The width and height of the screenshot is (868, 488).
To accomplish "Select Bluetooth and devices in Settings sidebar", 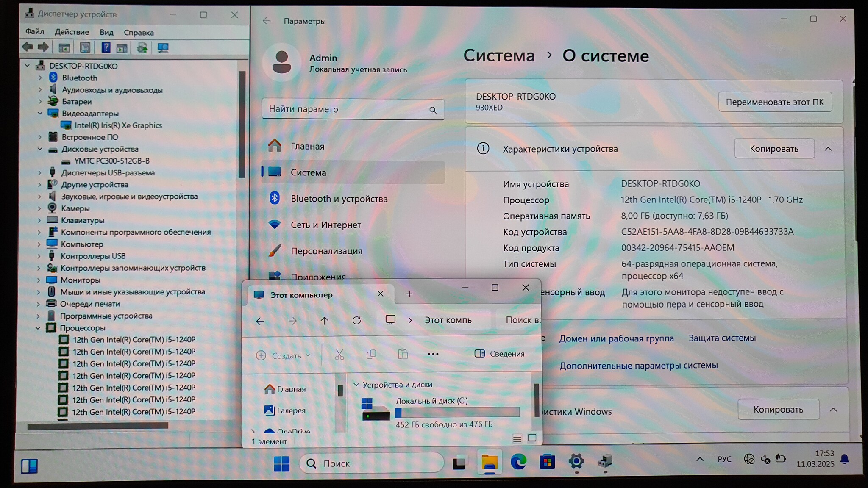I will 339,199.
